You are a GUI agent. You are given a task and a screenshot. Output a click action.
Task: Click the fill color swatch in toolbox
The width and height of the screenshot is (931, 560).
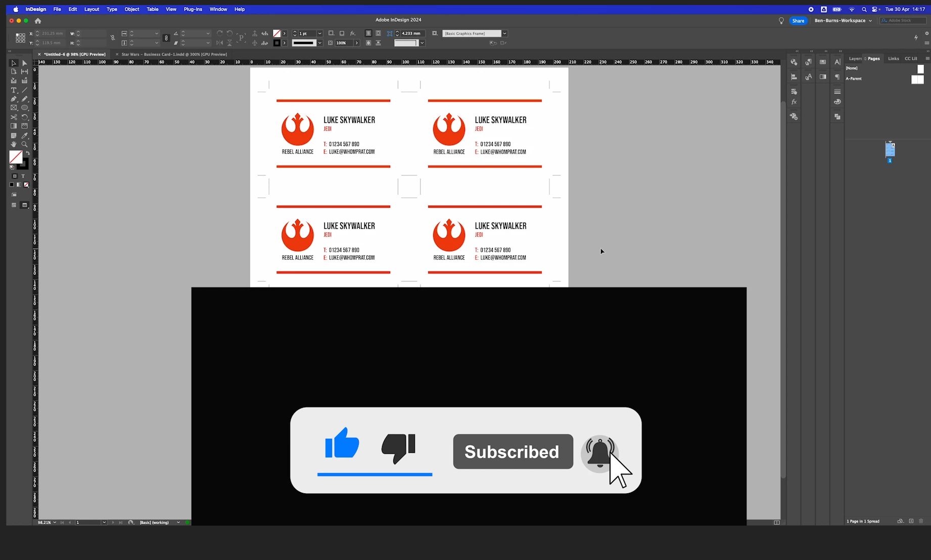(x=16, y=157)
